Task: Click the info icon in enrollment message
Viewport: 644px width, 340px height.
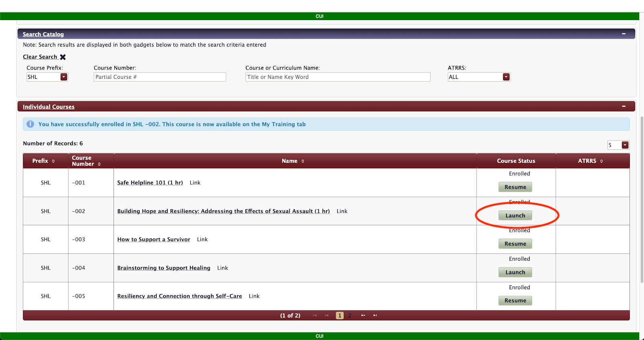Action: pyautogui.click(x=30, y=124)
